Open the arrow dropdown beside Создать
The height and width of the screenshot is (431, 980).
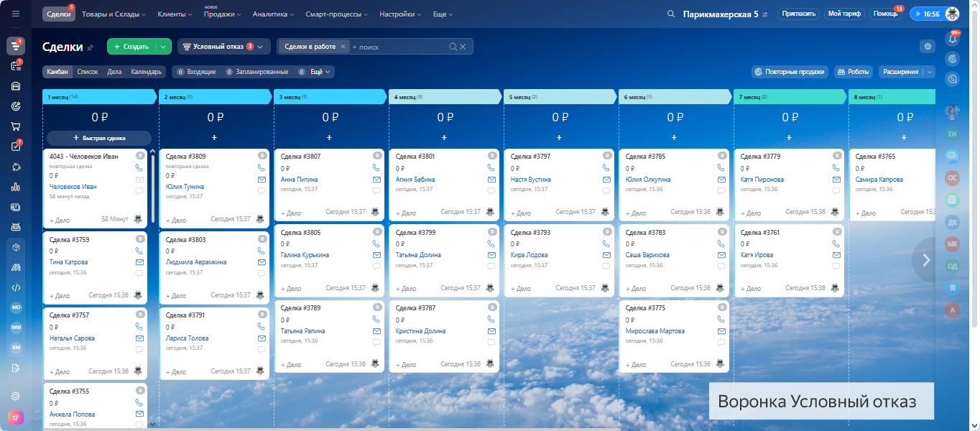coord(163,47)
